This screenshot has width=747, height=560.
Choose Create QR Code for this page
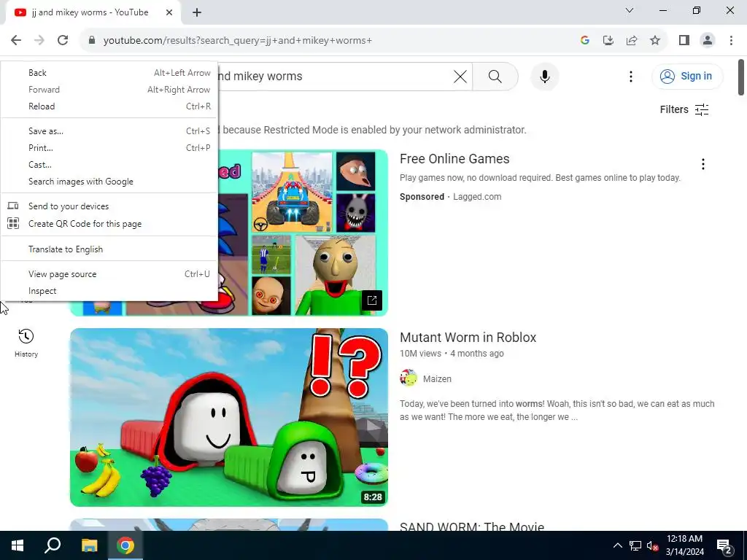tap(109, 224)
